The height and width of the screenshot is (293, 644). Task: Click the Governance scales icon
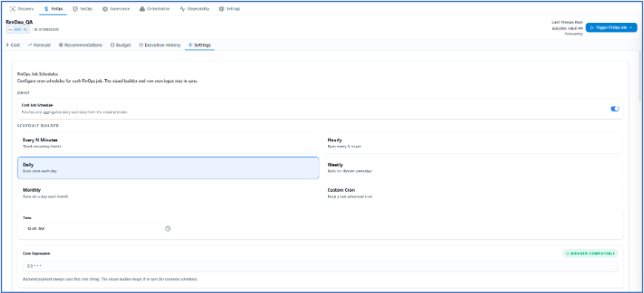pos(105,9)
